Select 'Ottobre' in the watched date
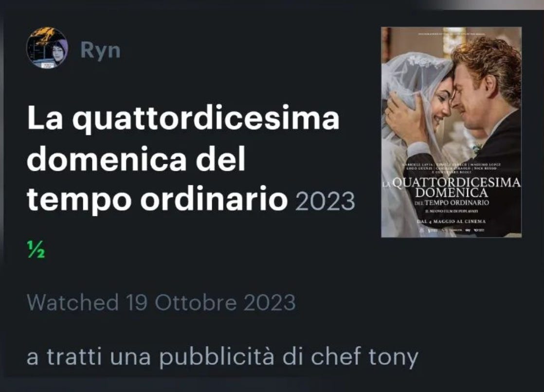The image size is (544, 392). pos(196,303)
